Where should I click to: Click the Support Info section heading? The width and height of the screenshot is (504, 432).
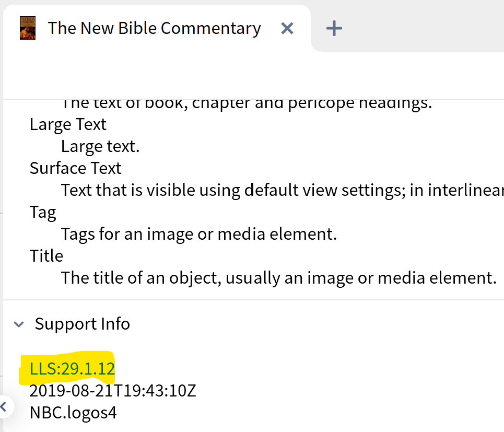click(x=82, y=324)
